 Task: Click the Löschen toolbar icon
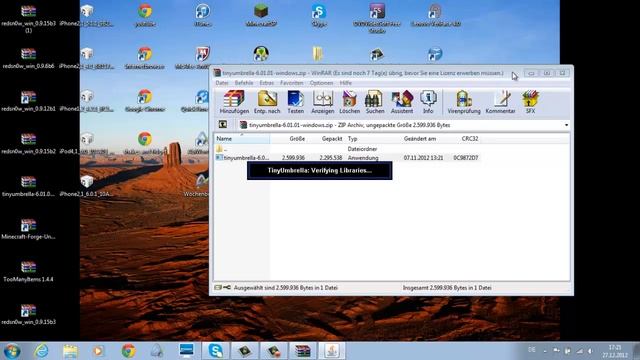350,102
